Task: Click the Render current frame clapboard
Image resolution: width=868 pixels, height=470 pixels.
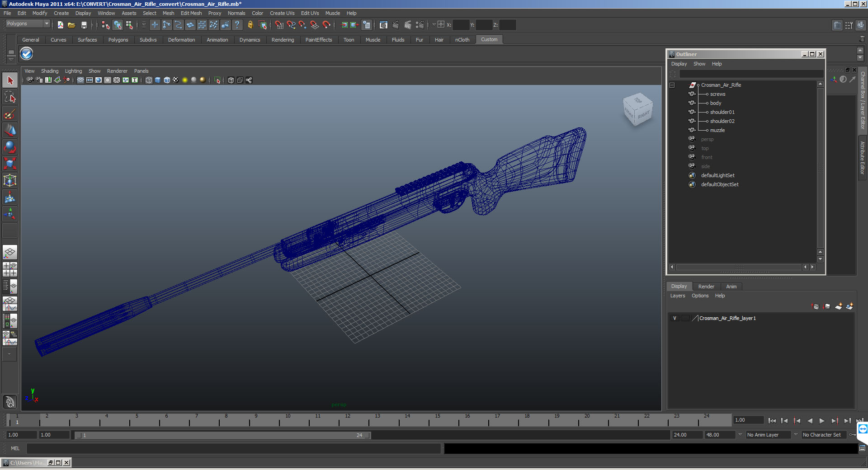Action: coord(396,25)
